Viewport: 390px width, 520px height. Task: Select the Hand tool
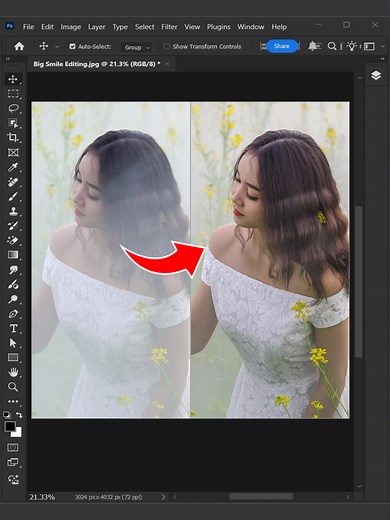[13, 372]
